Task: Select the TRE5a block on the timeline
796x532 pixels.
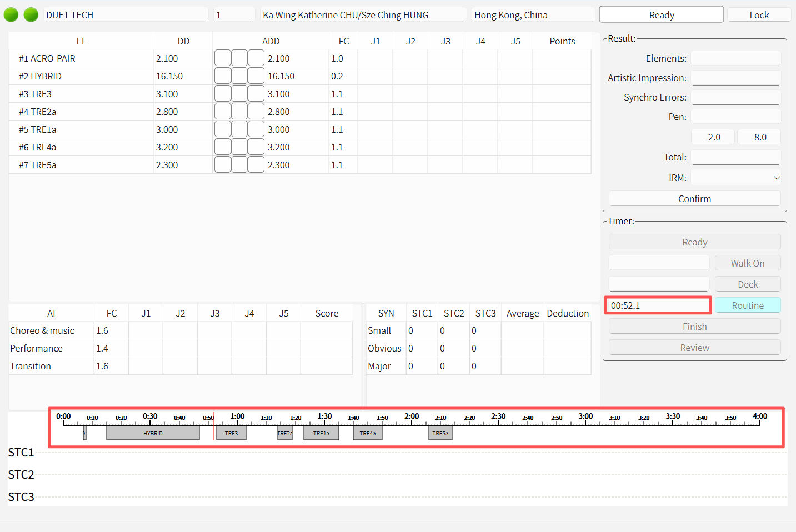Action: tap(440, 433)
